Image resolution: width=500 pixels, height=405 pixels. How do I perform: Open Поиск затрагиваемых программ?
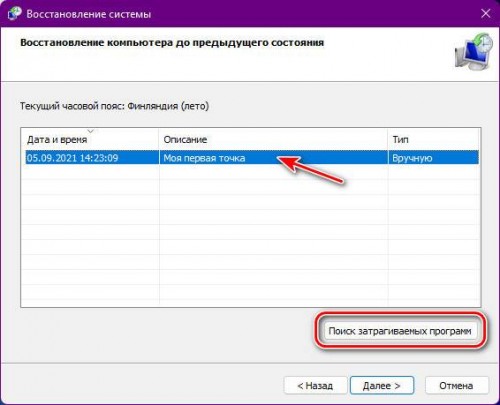(x=400, y=331)
